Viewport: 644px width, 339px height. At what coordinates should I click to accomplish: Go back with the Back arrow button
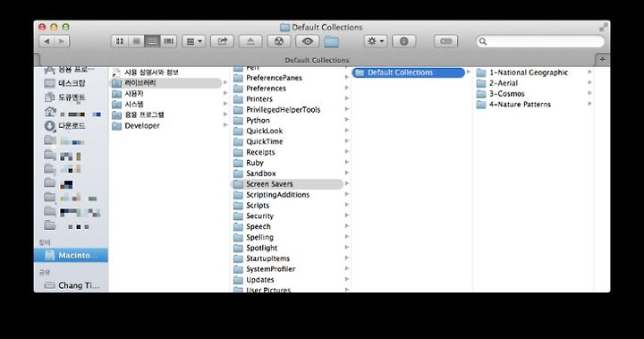click(47, 41)
